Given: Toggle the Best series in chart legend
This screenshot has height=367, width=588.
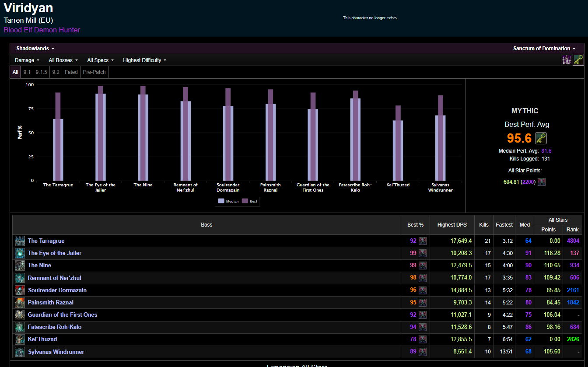Looking at the screenshot, I should point(250,201).
